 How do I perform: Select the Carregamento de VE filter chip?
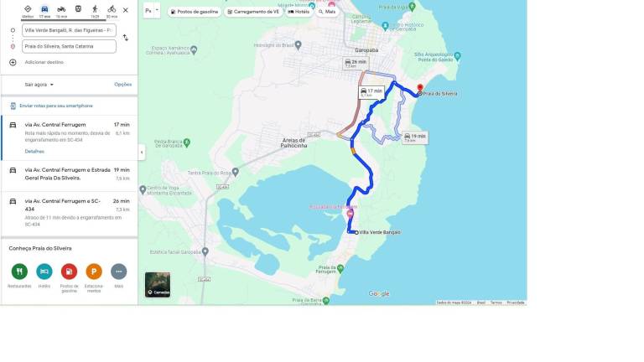(x=253, y=12)
